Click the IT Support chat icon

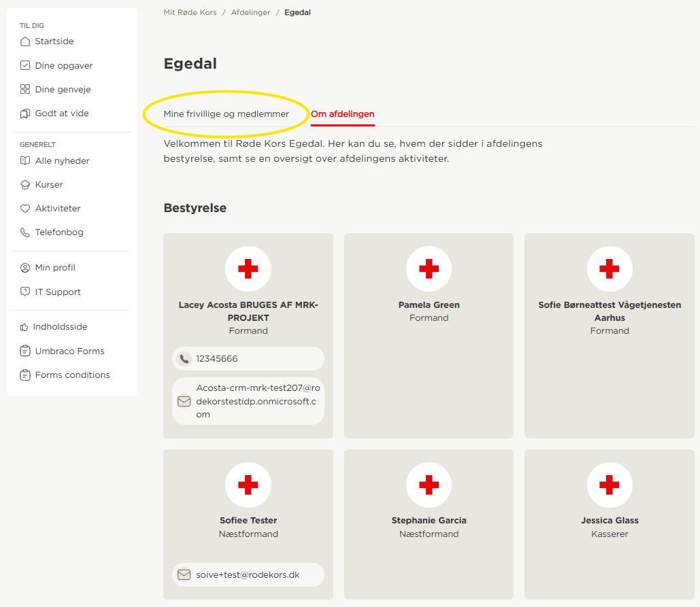pos(25,292)
